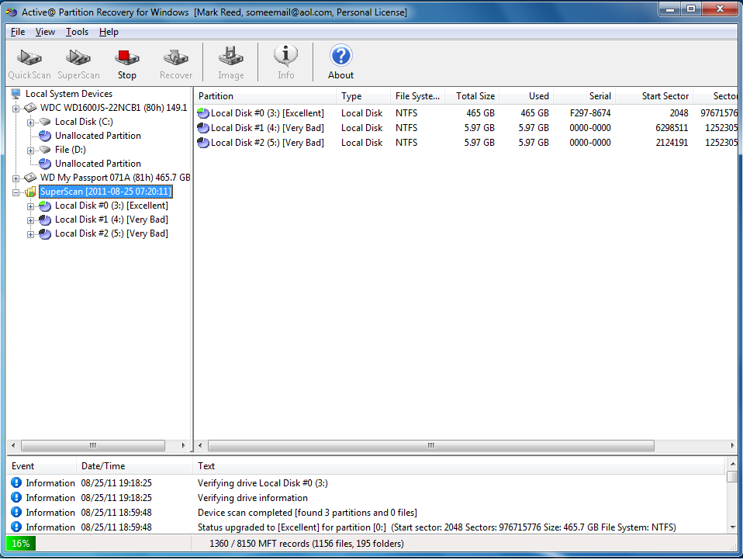Open the View menu
The image size is (743, 560).
(45, 32)
